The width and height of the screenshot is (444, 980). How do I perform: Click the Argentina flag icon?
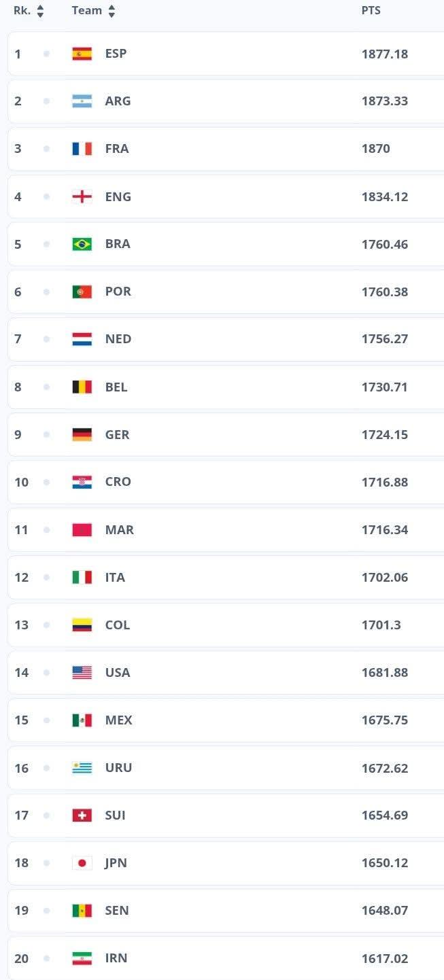click(x=82, y=101)
